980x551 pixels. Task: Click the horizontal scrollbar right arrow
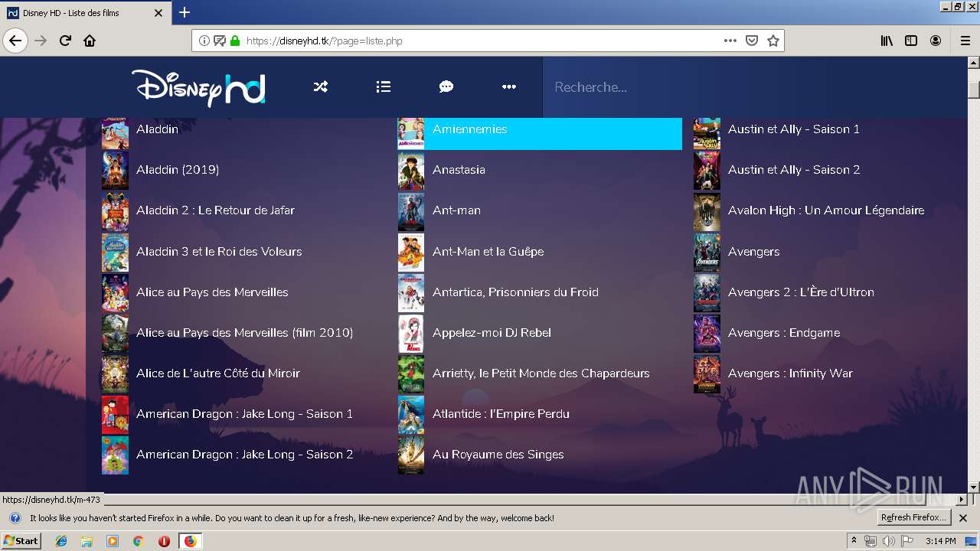(962, 500)
